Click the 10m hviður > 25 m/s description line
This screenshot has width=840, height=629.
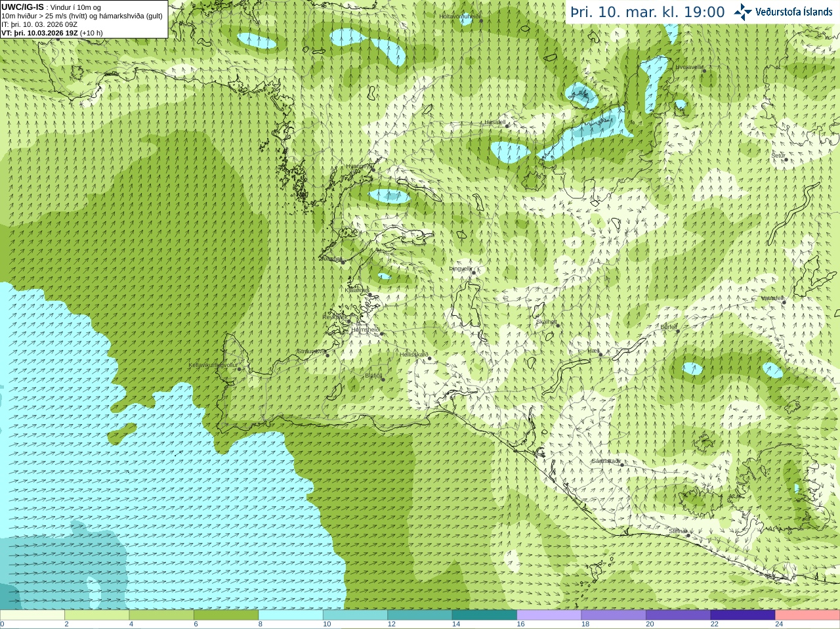82,16
